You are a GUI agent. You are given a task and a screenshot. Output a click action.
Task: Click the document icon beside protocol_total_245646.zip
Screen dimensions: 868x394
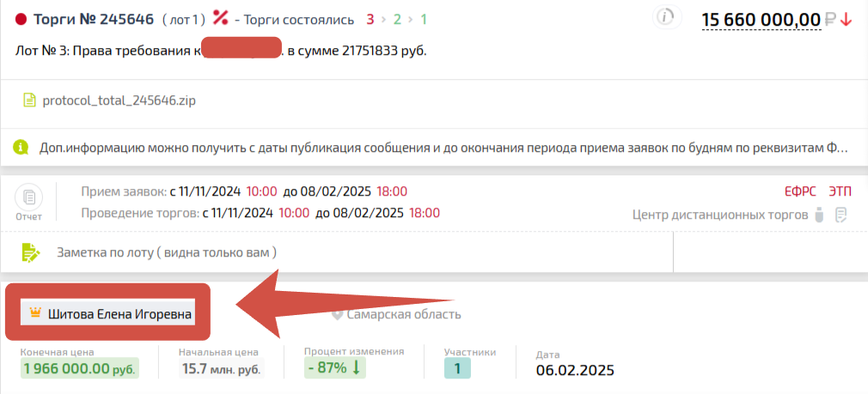click(28, 100)
